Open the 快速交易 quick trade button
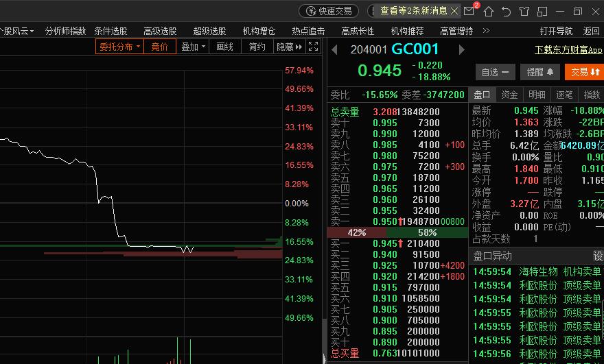The height and width of the screenshot is (364, 604). tap(329, 11)
